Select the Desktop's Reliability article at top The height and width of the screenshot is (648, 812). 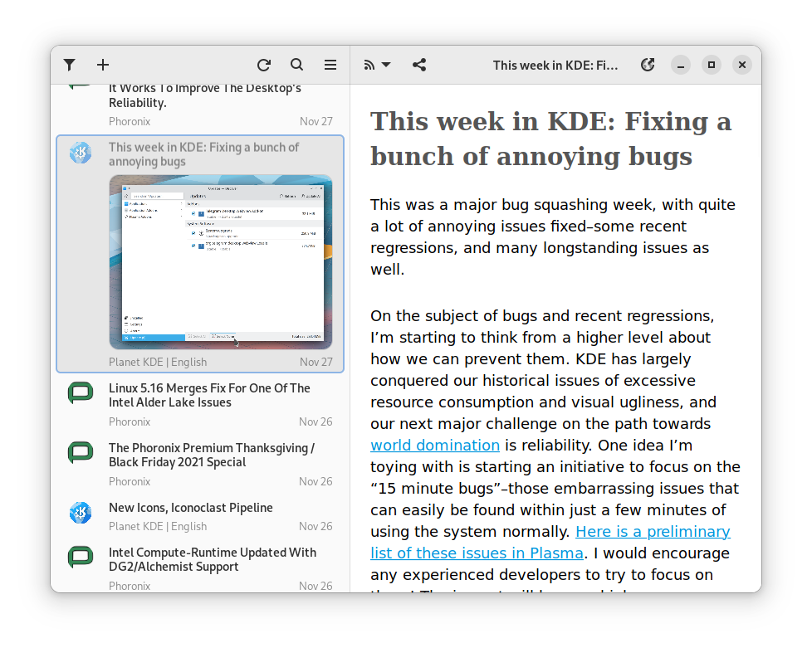pyautogui.click(x=205, y=96)
